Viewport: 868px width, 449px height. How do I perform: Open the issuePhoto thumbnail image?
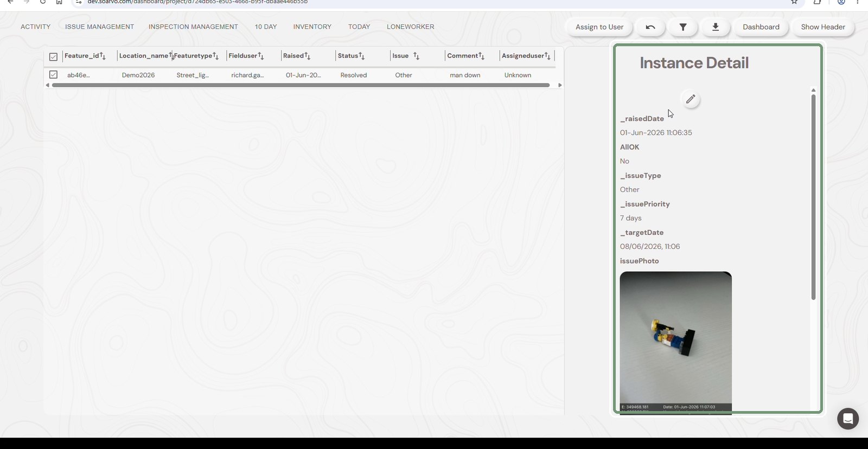[x=676, y=343]
